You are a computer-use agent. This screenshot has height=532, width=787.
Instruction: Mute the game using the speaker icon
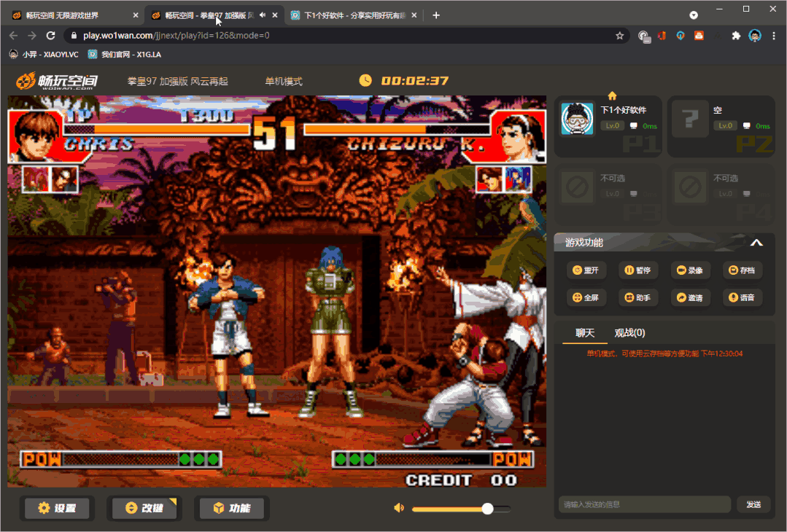click(x=399, y=508)
